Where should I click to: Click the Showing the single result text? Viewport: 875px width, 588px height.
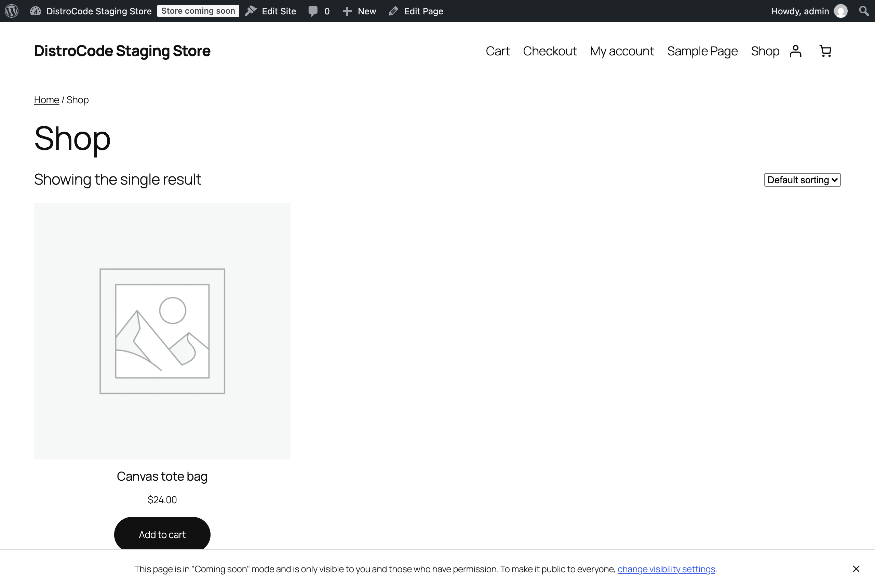tap(118, 179)
